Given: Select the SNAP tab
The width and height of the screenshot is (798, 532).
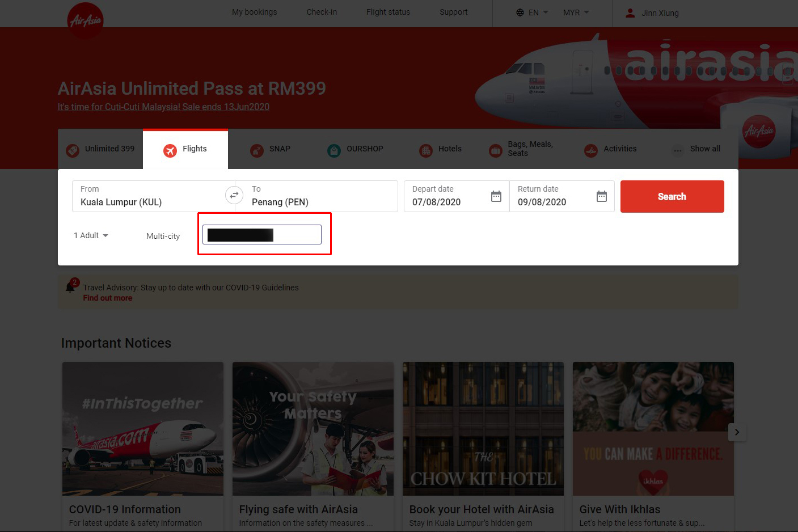Looking at the screenshot, I should (x=271, y=149).
